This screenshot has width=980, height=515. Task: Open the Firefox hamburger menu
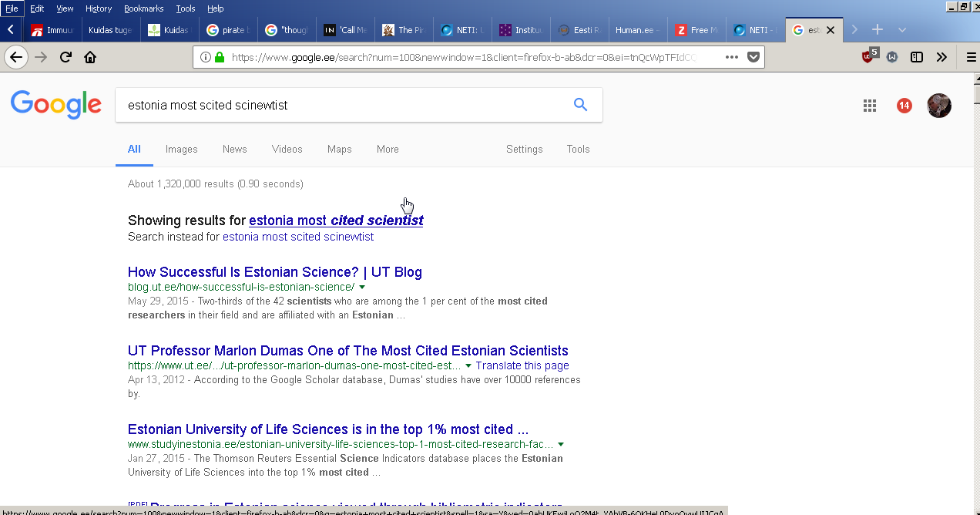click(971, 57)
